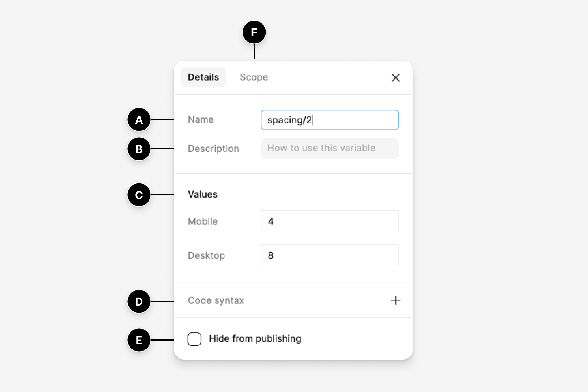Select the Details tab

point(203,77)
